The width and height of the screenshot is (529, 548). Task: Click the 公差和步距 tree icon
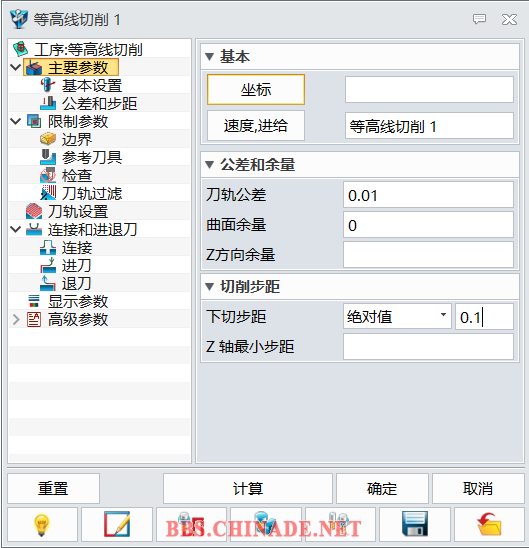coord(48,103)
